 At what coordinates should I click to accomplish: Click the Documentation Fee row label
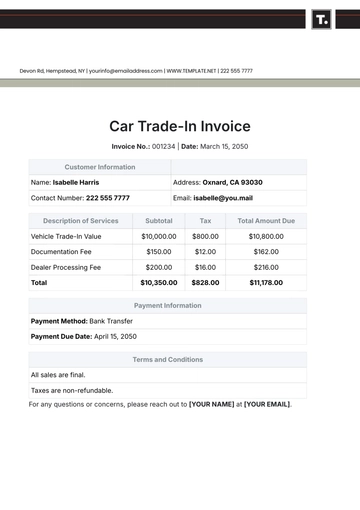(61, 252)
